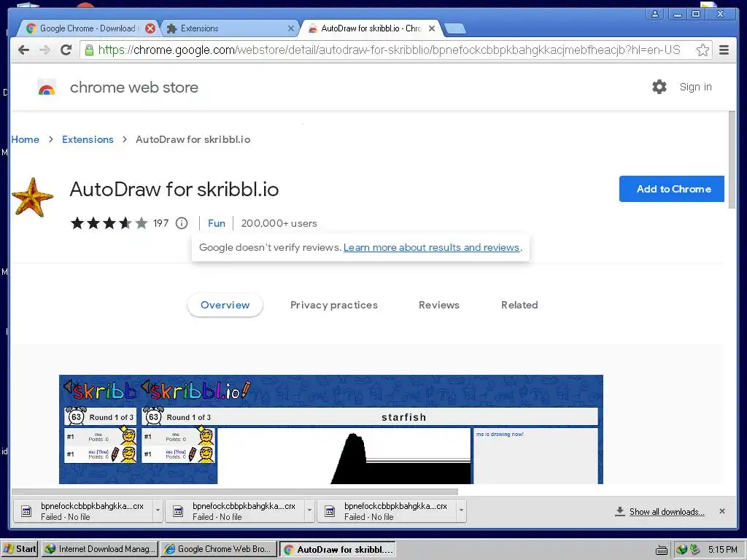Open Learn more about results and reviews
747x560 pixels.
432,247
